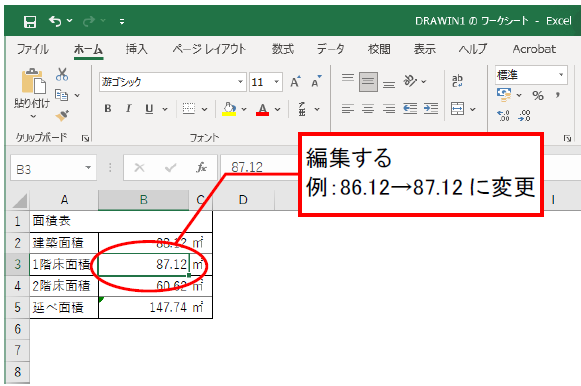
Task: Click the Insert Function fx icon
Action: (x=201, y=168)
